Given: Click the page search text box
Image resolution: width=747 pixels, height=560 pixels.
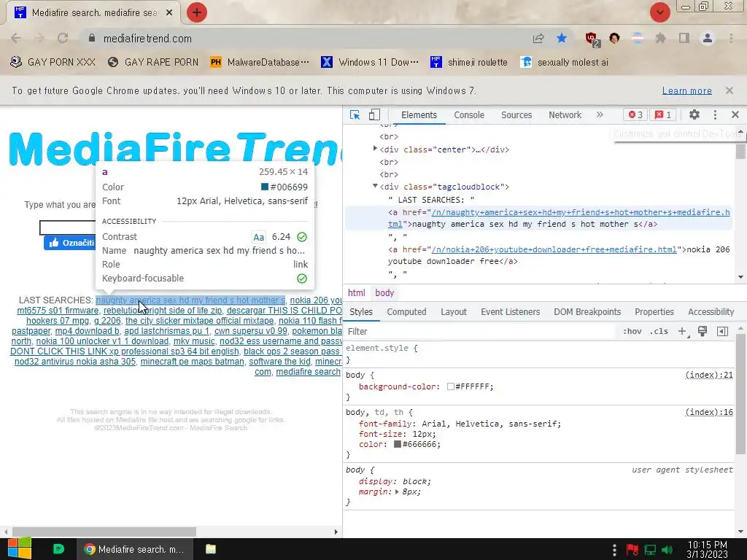Looking at the screenshot, I should click(x=68, y=227).
